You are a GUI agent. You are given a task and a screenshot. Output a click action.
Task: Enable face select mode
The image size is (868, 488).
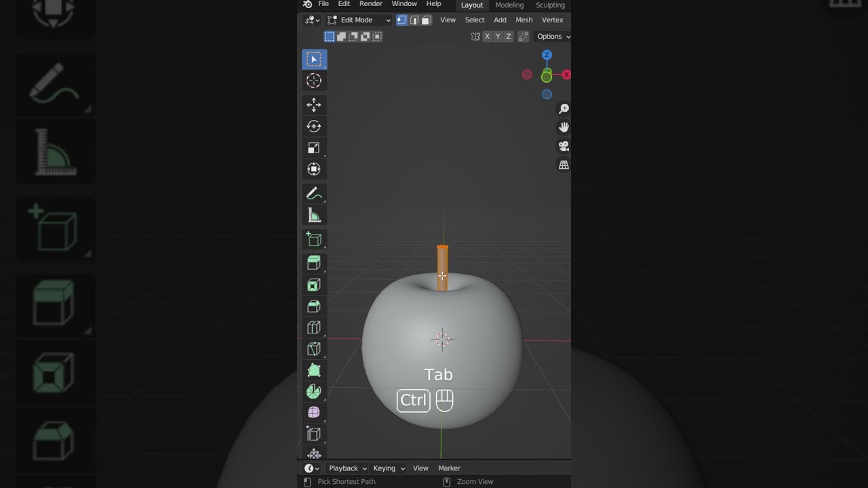point(426,20)
